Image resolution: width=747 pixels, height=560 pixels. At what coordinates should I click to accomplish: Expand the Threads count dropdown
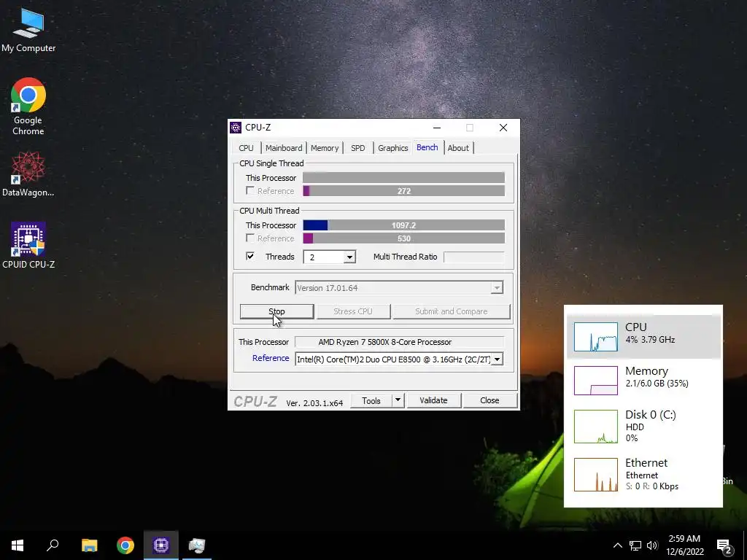[x=349, y=257]
